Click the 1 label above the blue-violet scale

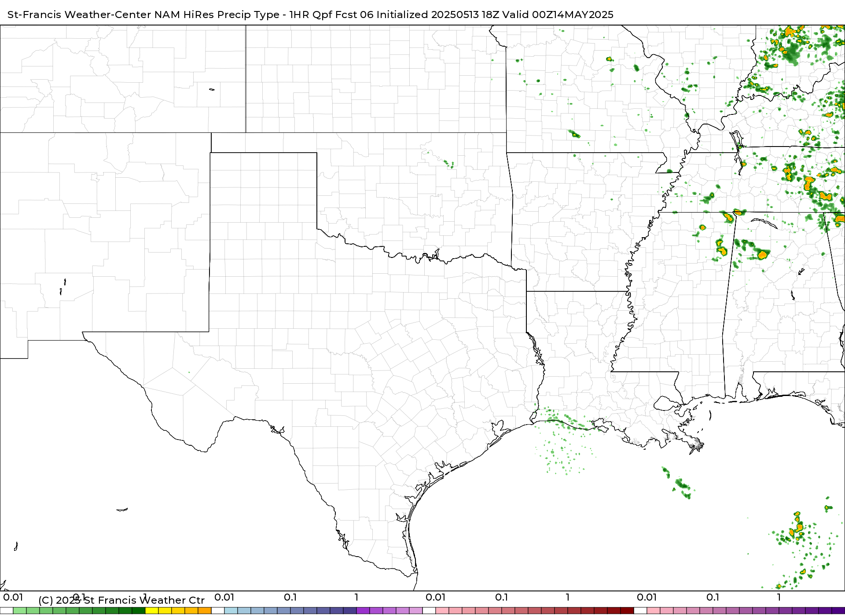click(356, 597)
